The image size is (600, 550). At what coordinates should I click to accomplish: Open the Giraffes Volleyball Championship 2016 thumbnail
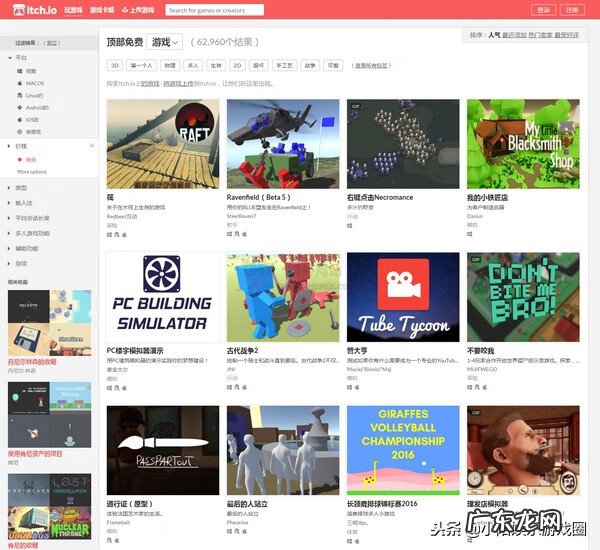403,450
